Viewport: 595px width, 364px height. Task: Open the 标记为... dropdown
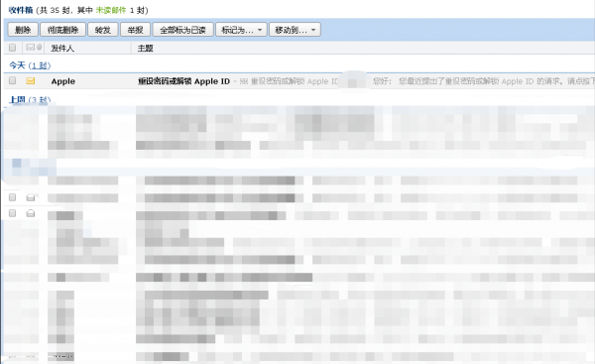pos(241,30)
